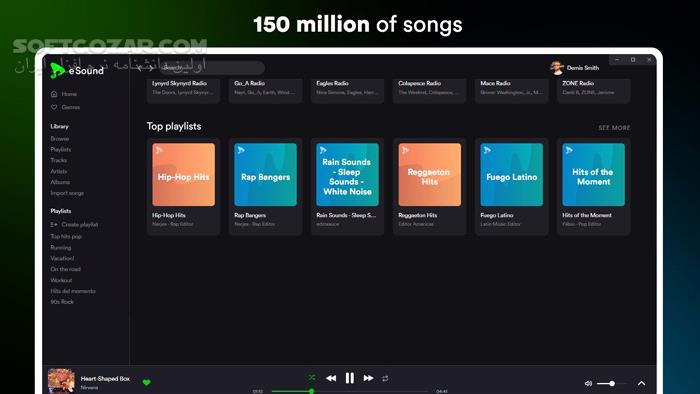Mute audio with the speaker icon
The image size is (700, 394).
[x=588, y=383]
